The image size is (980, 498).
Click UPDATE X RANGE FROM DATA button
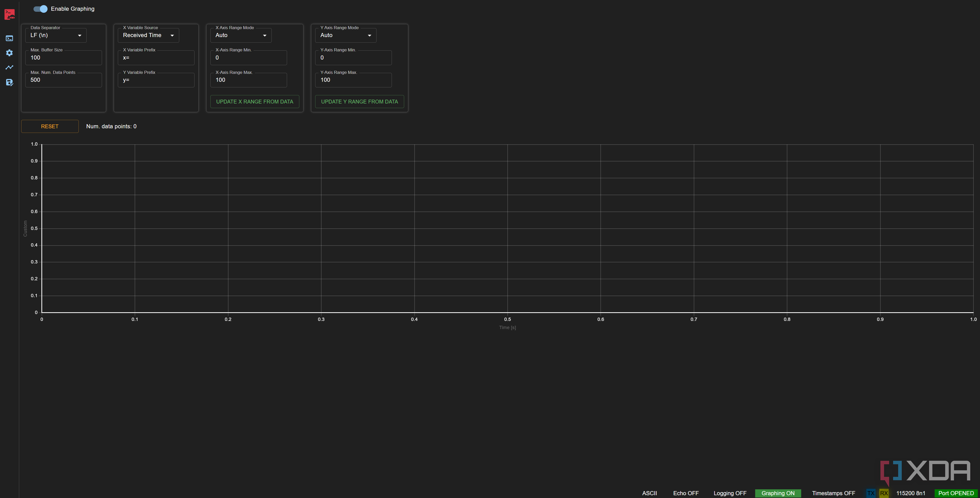[x=255, y=101]
